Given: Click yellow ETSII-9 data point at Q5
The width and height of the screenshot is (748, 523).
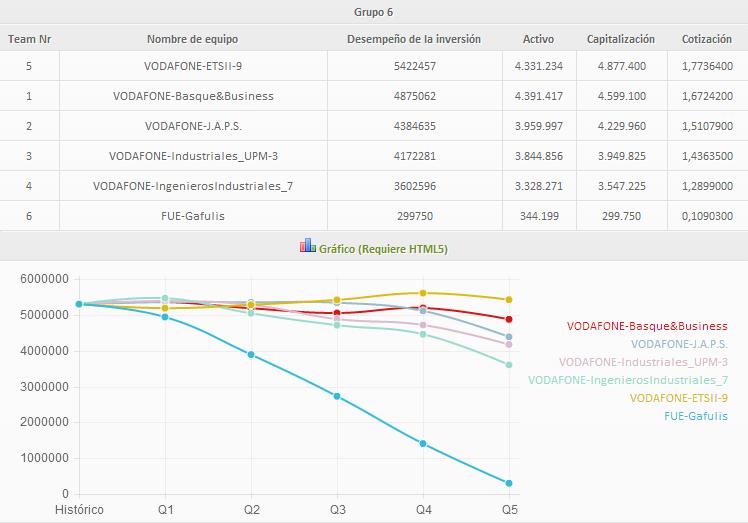Looking at the screenshot, I should click(x=509, y=300).
